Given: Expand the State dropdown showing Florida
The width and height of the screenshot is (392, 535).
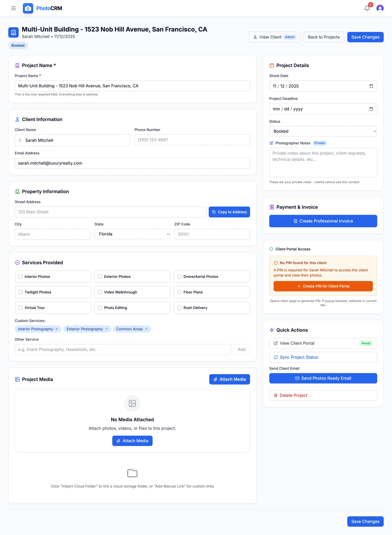Looking at the screenshot, I should click(x=132, y=234).
